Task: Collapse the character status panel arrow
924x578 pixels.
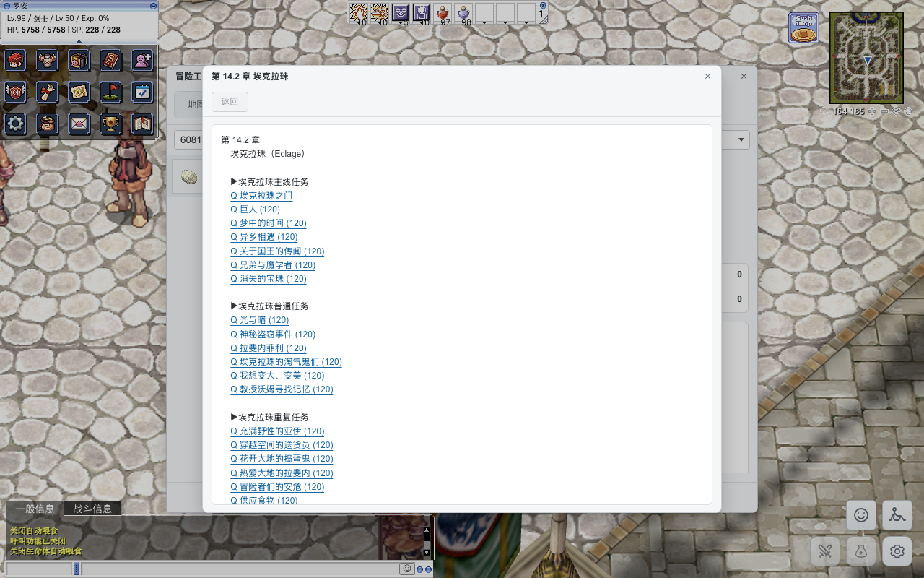Action: click(79, 41)
